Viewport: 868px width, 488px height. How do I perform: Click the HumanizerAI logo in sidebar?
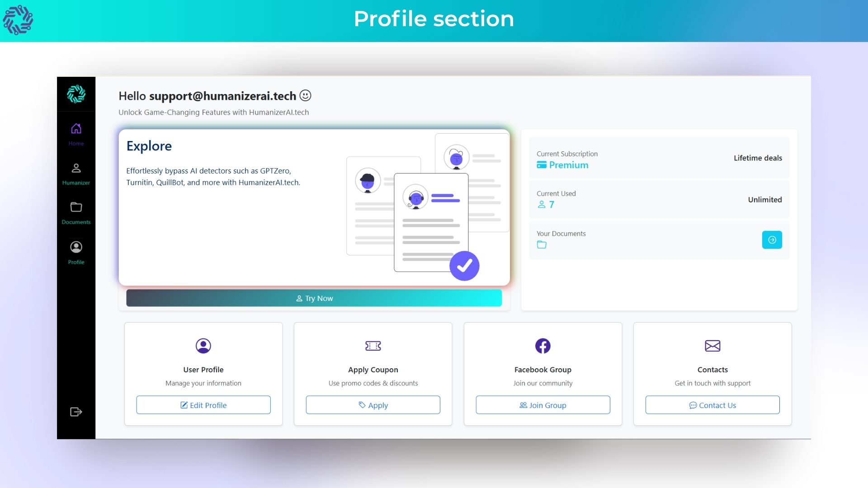point(76,94)
